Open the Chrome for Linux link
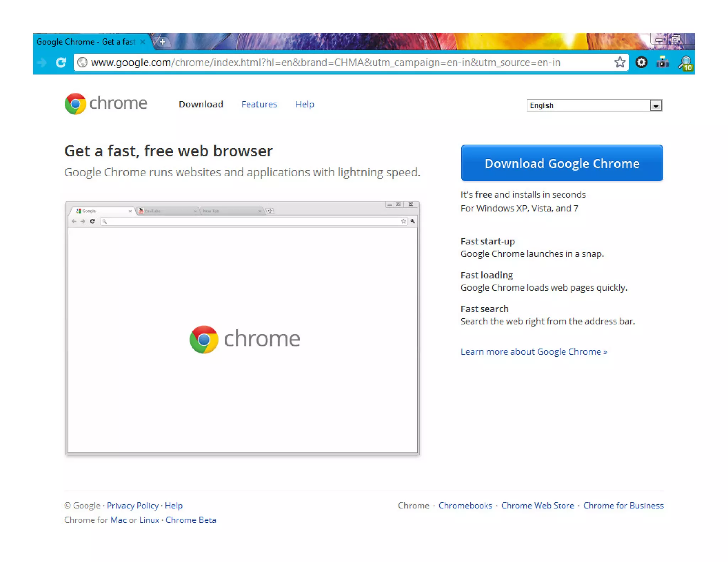 pos(149,520)
